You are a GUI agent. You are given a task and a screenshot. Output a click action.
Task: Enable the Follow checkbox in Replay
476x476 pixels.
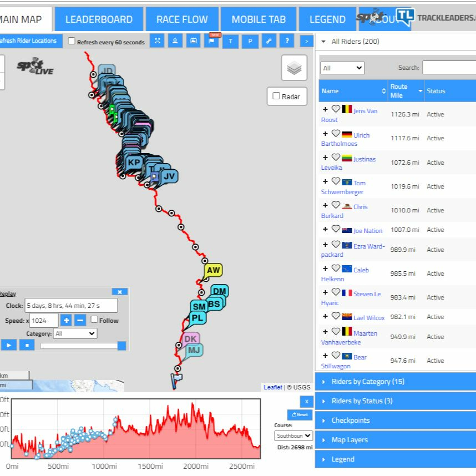point(94,320)
